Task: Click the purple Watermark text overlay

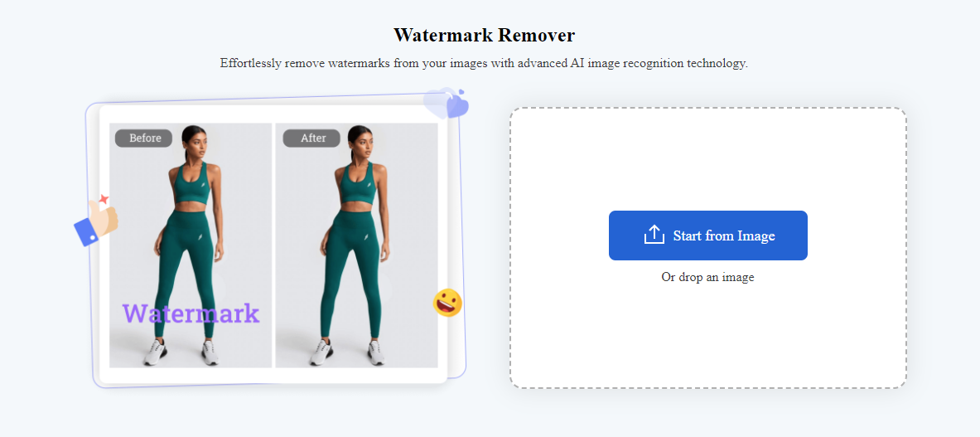Action: (x=191, y=313)
